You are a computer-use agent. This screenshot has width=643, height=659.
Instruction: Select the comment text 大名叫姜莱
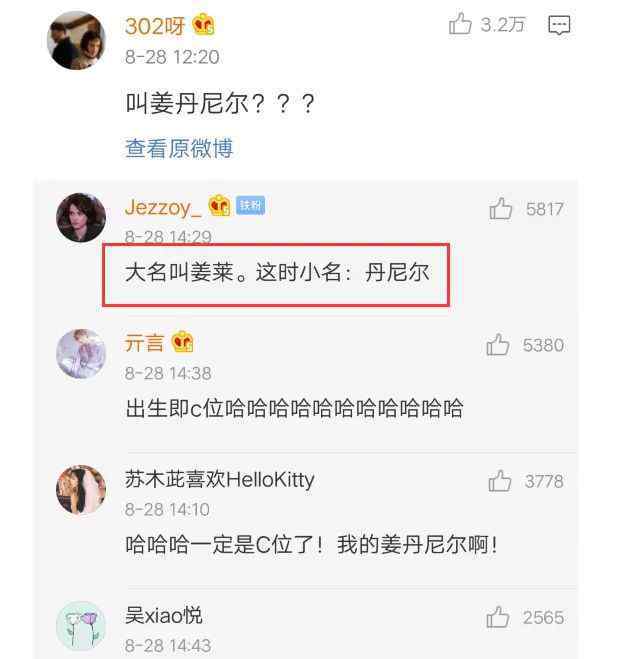pos(180,272)
